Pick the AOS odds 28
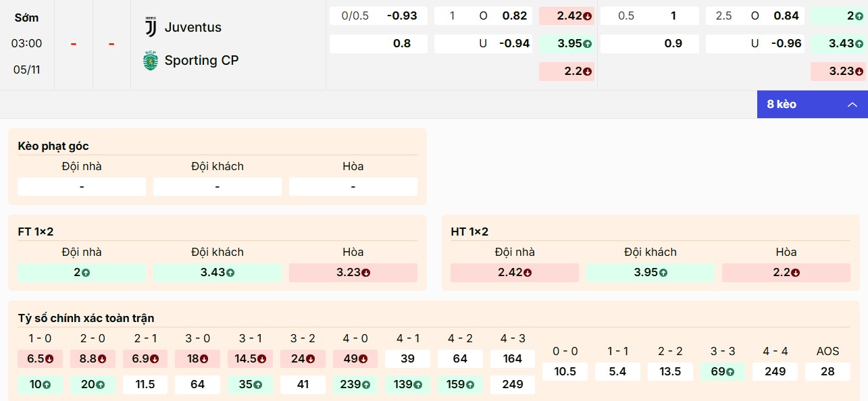Image resolution: width=868 pixels, height=401 pixels. coord(827,371)
